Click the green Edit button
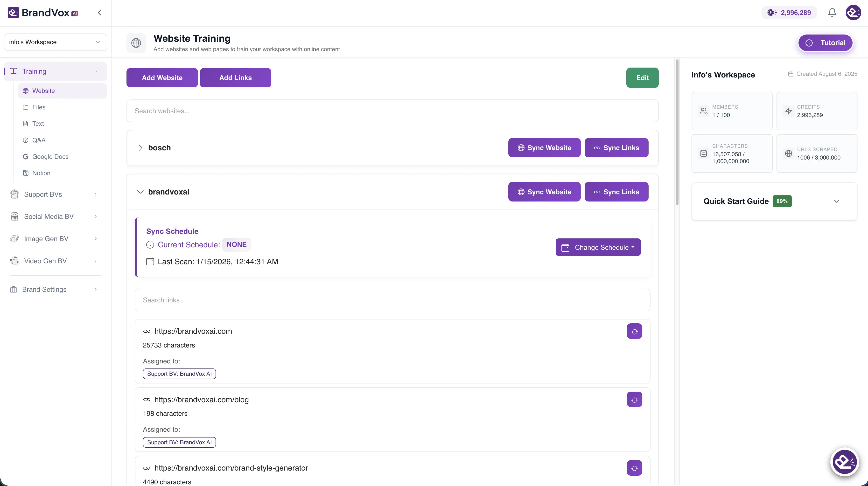 [642, 78]
